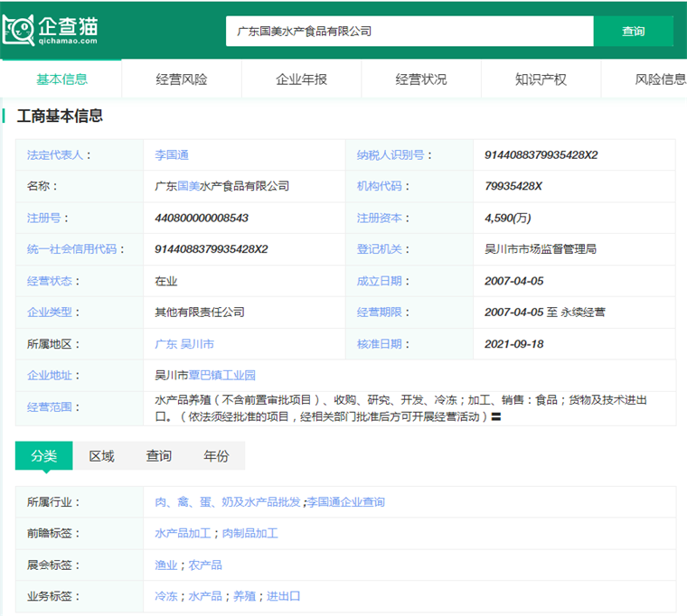687x616 pixels.
Task: Click the 经营状态 label link
Action: pos(50,281)
